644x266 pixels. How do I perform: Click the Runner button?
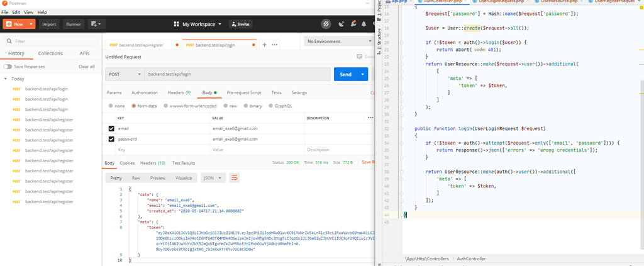(x=74, y=24)
